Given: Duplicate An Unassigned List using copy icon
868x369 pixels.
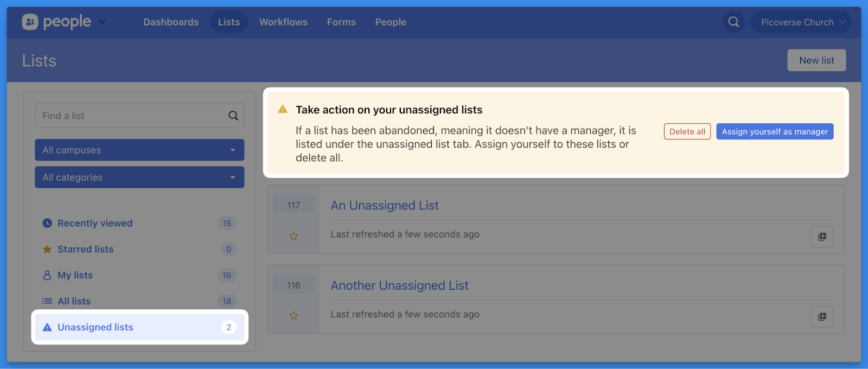Looking at the screenshot, I should (x=822, y=237).
